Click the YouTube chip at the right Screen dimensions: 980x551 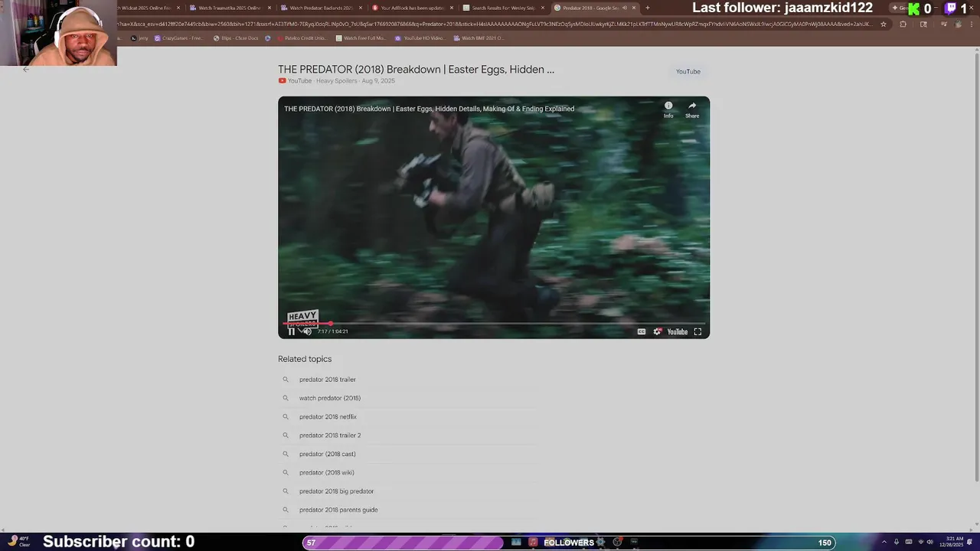coord(688,72)
